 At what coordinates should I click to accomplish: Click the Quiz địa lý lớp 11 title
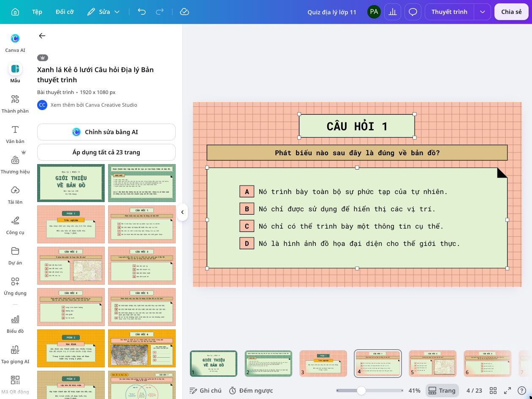[x=332, y=12]
